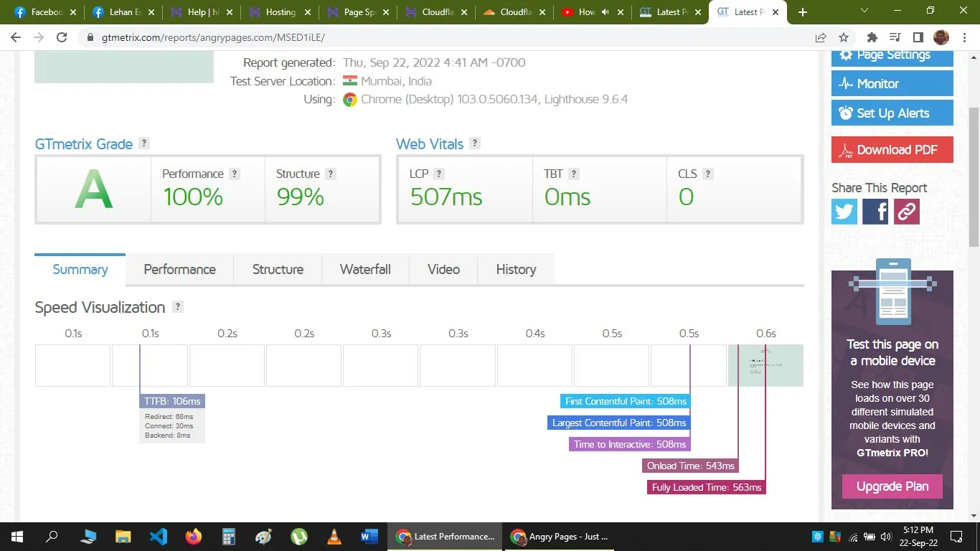View site information via the padlock icon

click(x=90, y=37)
